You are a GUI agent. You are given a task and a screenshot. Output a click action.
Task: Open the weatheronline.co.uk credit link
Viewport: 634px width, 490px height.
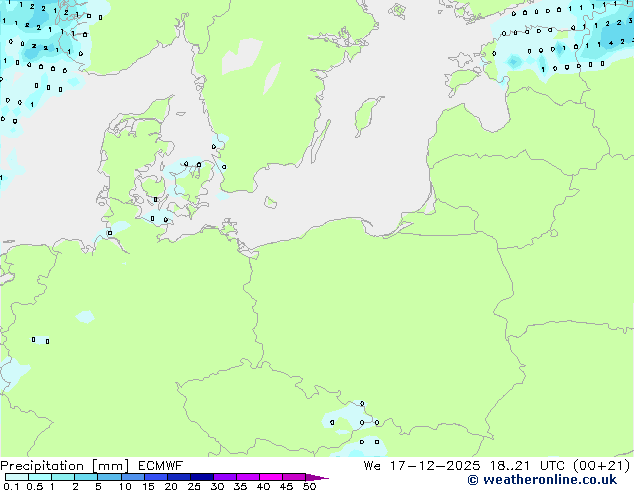pyautogui.click(x=542, y=480)
